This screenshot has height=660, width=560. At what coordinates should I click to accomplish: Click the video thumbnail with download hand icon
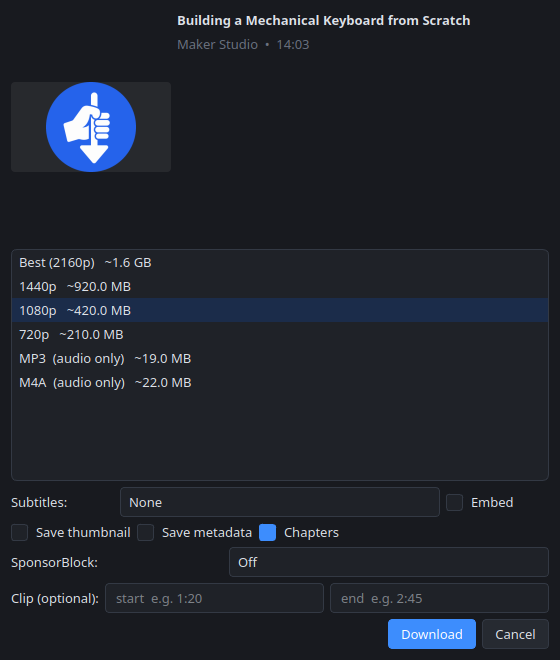[91, 127]
